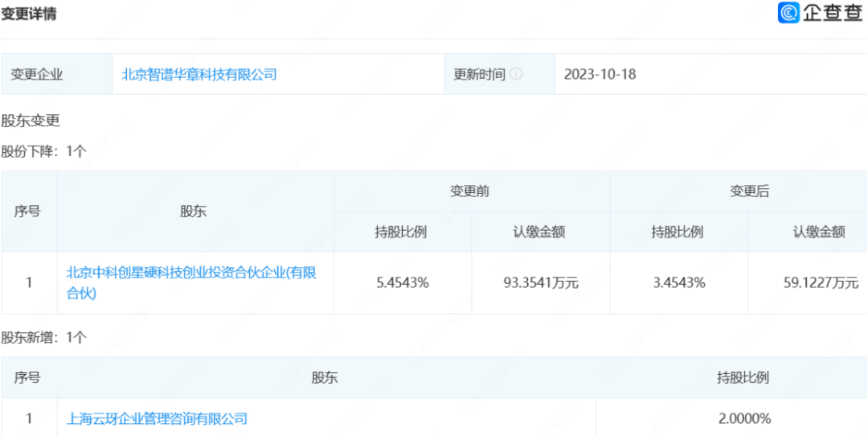Open 上海云玡企业管理咨询有限公司 shareholder link
The height and width of the screenshot is (436, 868).
coord(157,418)
